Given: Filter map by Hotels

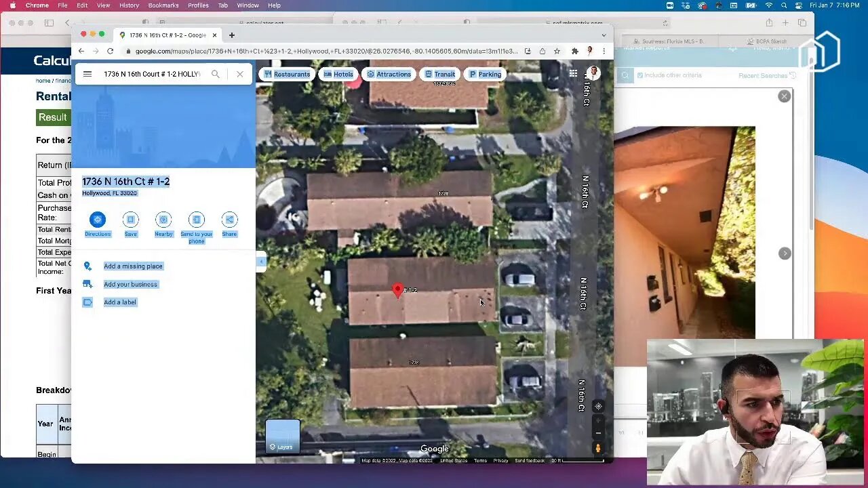Looking at the screenshot, I should tap(338, 74).
